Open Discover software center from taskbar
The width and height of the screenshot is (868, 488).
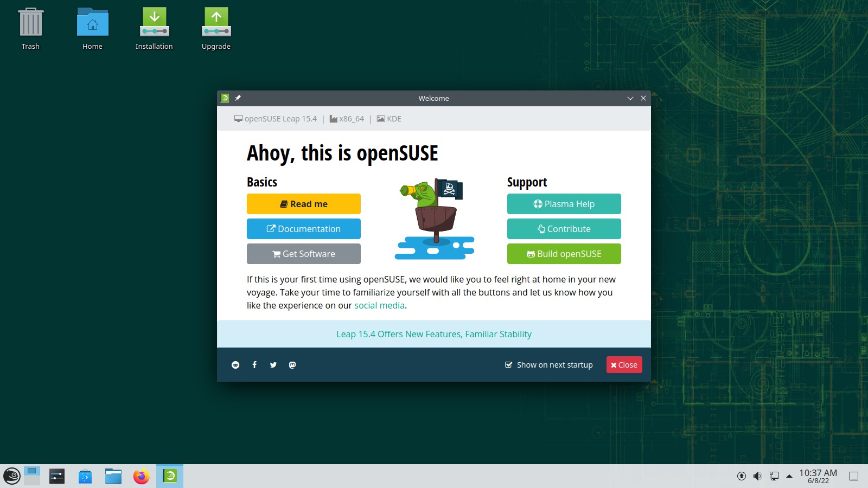pos(85,476)
